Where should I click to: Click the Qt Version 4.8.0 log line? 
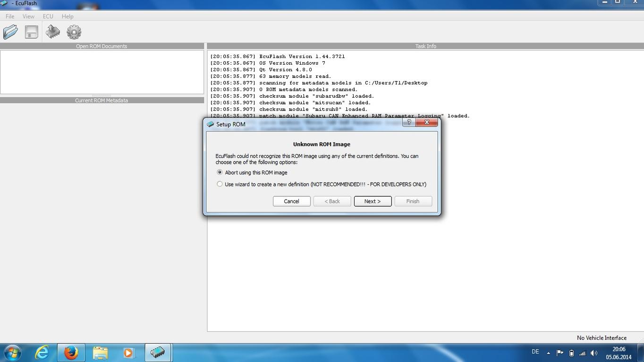pyautogui.click(x=261, y=69)
